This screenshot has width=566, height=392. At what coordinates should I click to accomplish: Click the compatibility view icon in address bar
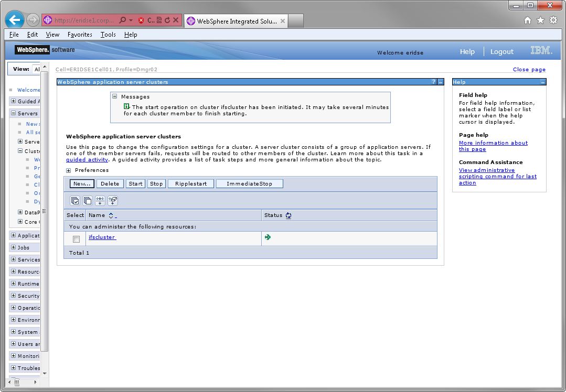click(x=159, y=20)
